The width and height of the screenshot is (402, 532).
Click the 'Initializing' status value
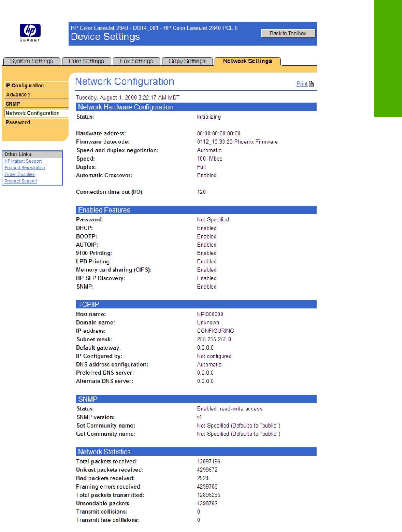pyautogui.click(x=209, y=117)
